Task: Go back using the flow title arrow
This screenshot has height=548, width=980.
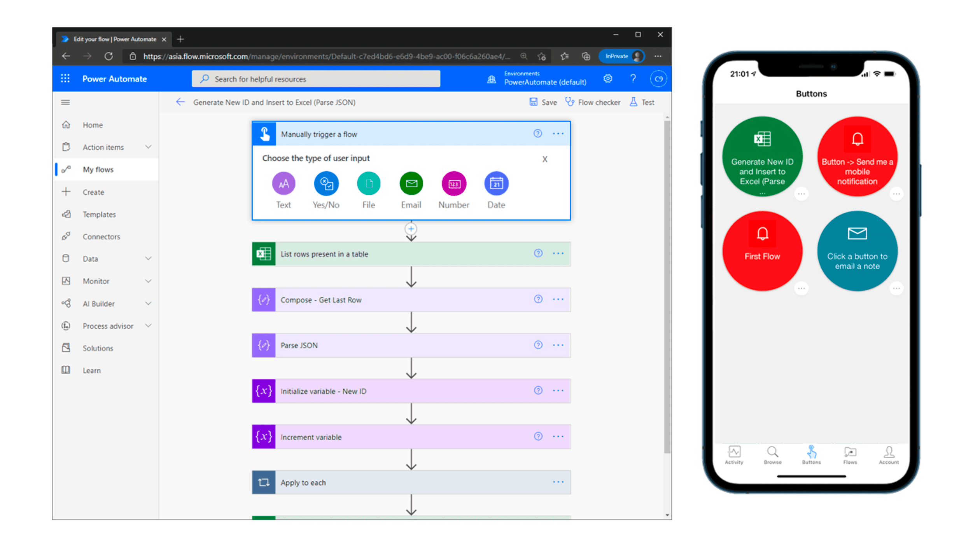Action: (180, 102)
